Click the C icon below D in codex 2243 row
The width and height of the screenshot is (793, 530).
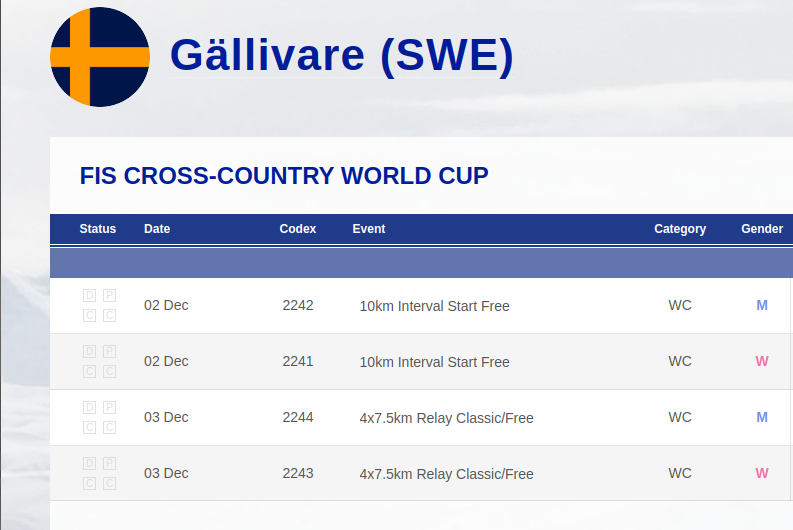90,484
